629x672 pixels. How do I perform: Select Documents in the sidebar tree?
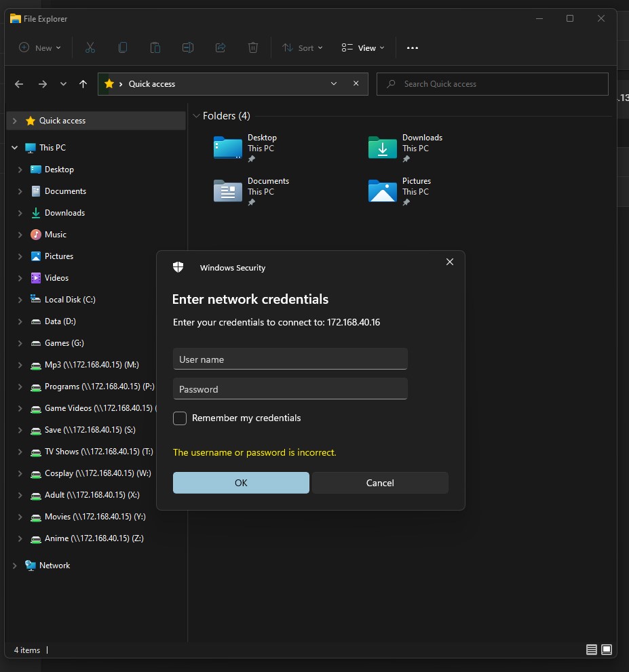point(66,191)
